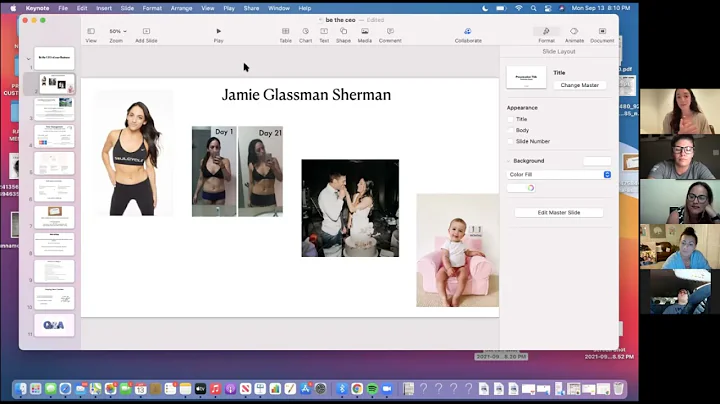Click the Edit Master Slide button
This screenshot has width=720, height=404.
tap(559, 213)
